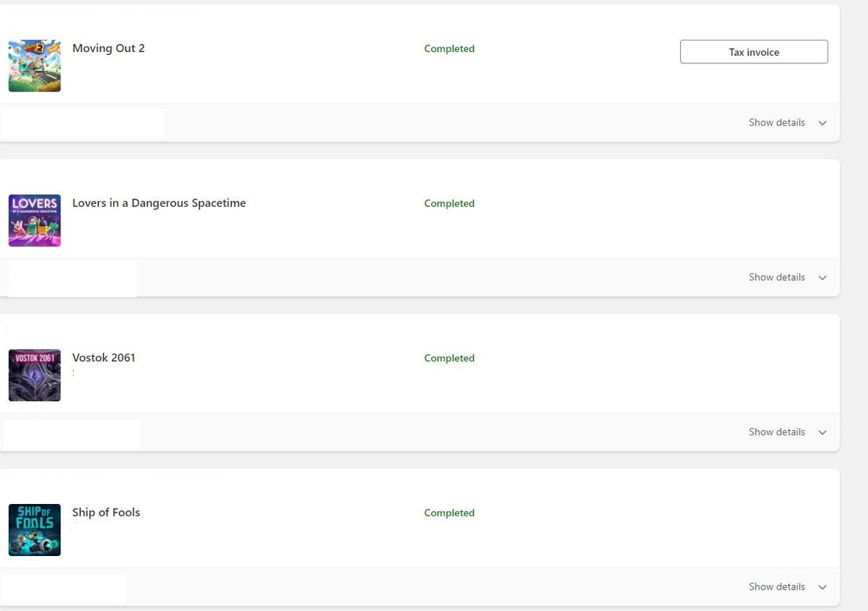The image size is (868, 611).
Task: Open the Ship of Fools title link
Action: [105, 512]
